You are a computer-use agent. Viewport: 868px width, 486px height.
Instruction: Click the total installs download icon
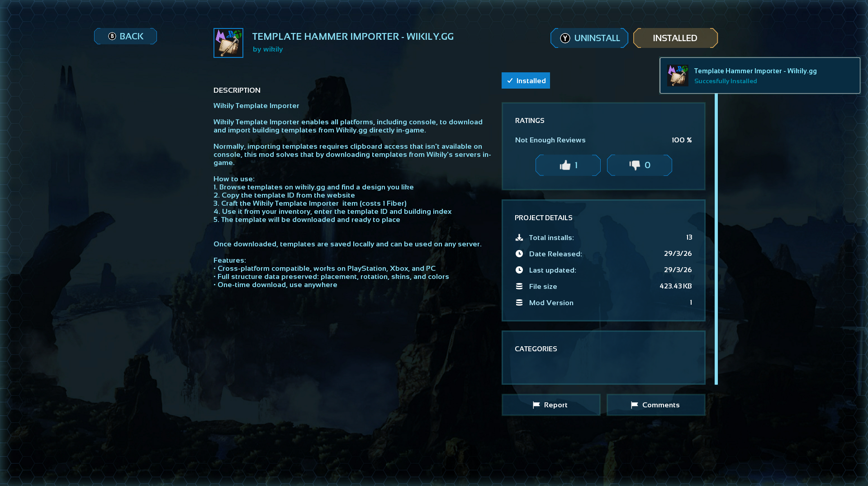[519, 237]
